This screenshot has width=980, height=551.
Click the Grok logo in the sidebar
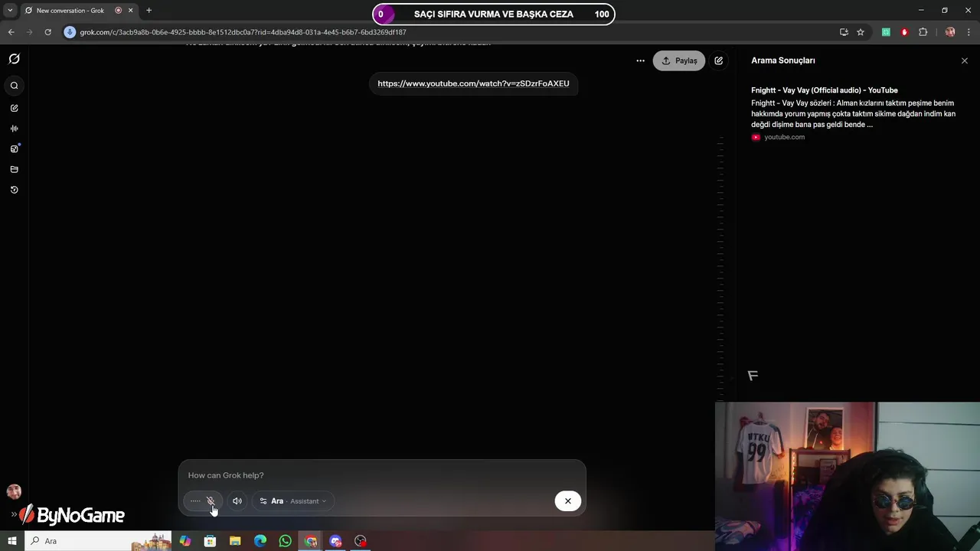tap(14, 59)
